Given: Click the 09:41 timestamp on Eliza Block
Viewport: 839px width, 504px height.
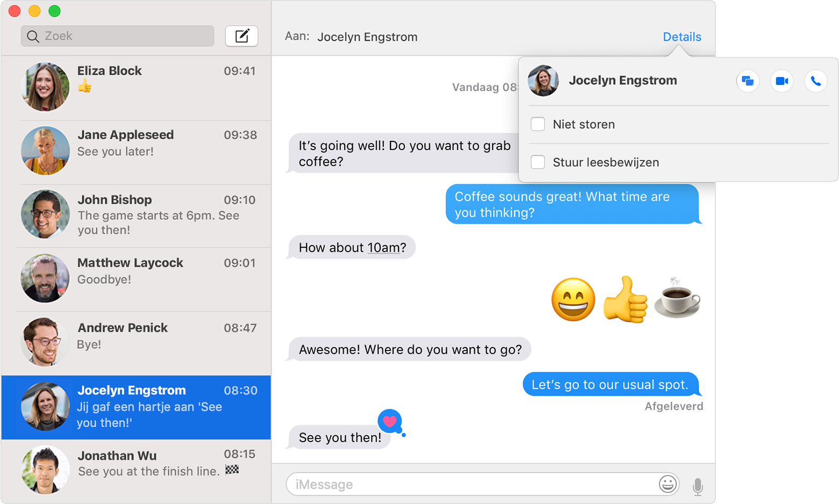Looking at the screenshot, I should coord(240,71).
